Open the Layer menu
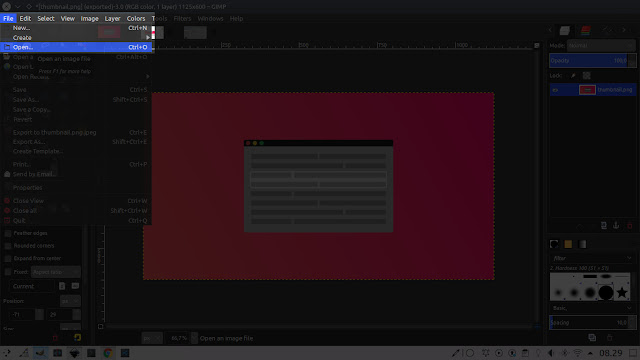 click(112, 18)
